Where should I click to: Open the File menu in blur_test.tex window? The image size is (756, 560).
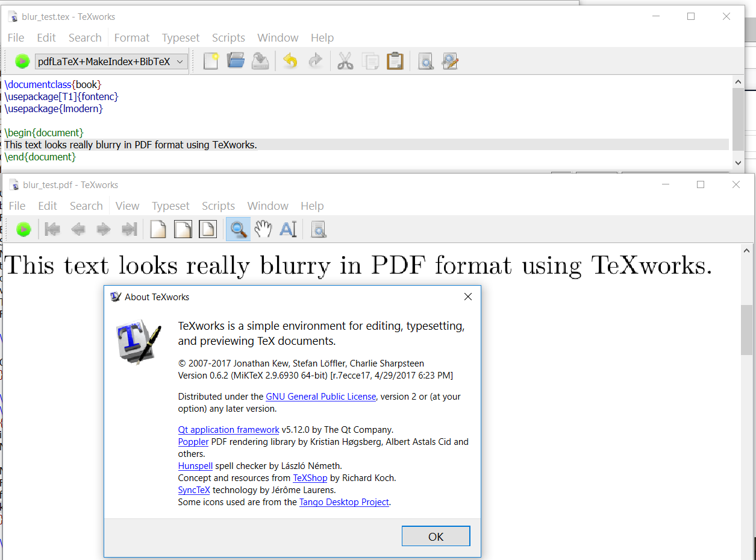coord(16,37)
